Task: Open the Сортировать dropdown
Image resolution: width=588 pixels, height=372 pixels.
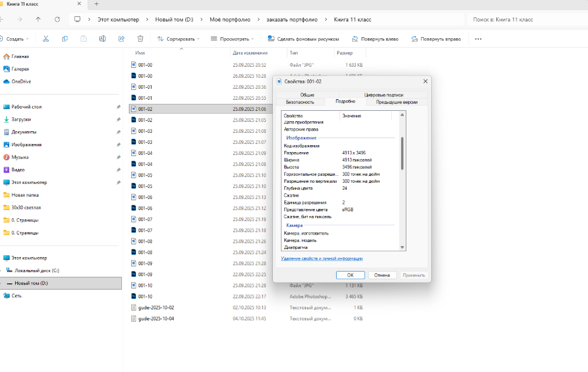Action: (x=179, y=39)
